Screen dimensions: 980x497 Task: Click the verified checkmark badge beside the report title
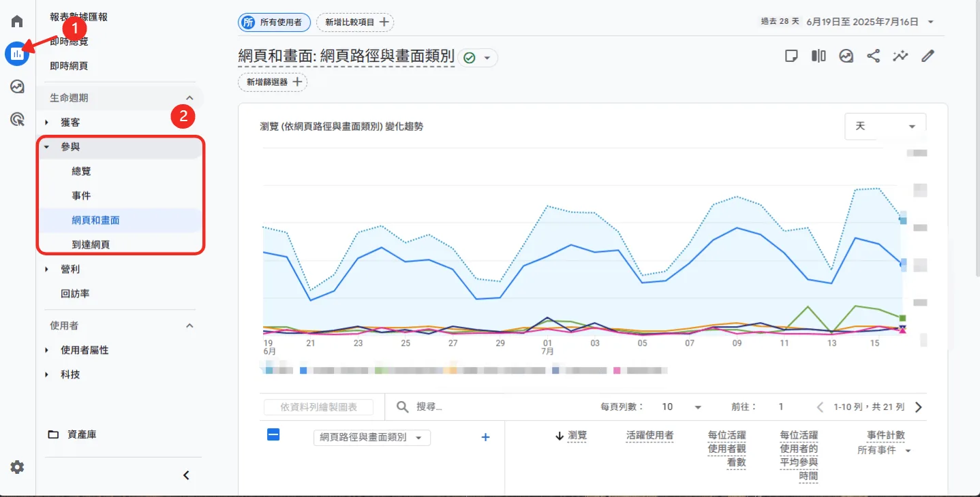(x=470, y=57)
